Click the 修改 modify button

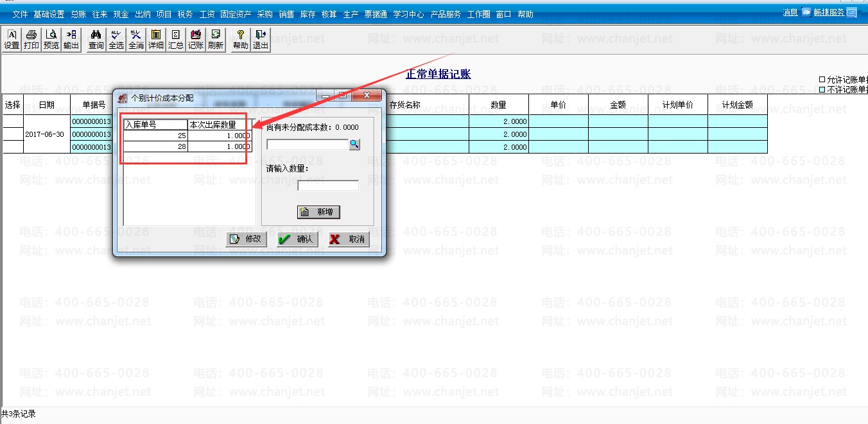tap(247, 239)
